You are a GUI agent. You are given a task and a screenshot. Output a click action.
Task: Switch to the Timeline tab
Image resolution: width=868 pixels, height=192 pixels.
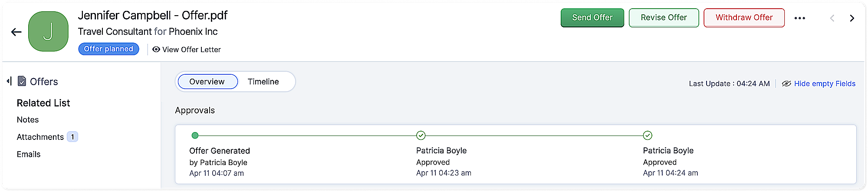263,82
